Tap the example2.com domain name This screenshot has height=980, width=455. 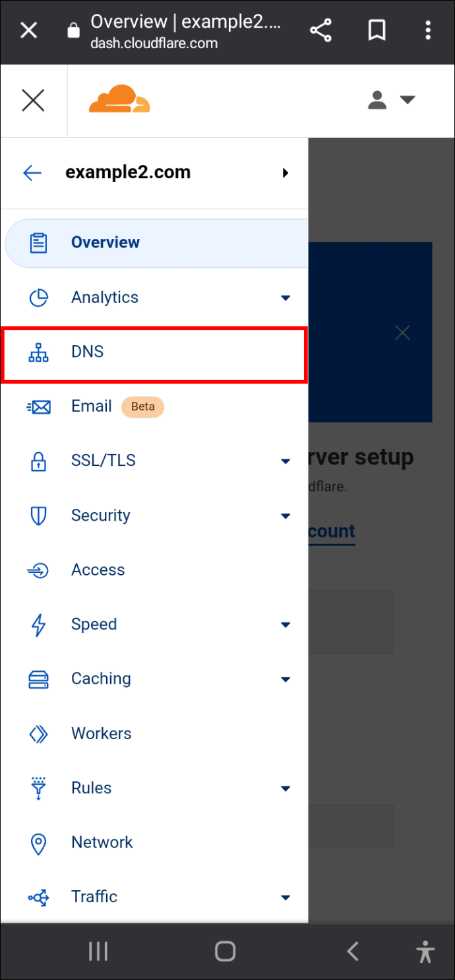128,172
